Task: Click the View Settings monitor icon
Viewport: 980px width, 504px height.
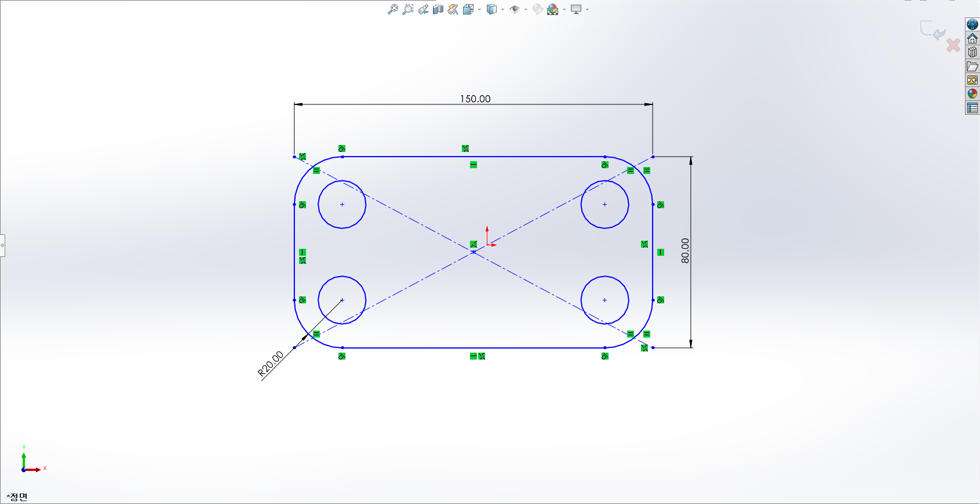Action: click(x=576, y=9)
